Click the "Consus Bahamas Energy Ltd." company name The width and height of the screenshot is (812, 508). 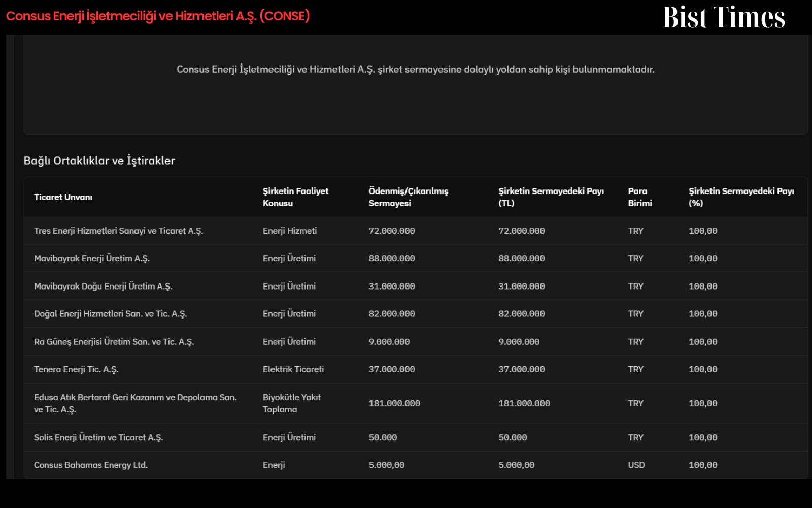91,465
